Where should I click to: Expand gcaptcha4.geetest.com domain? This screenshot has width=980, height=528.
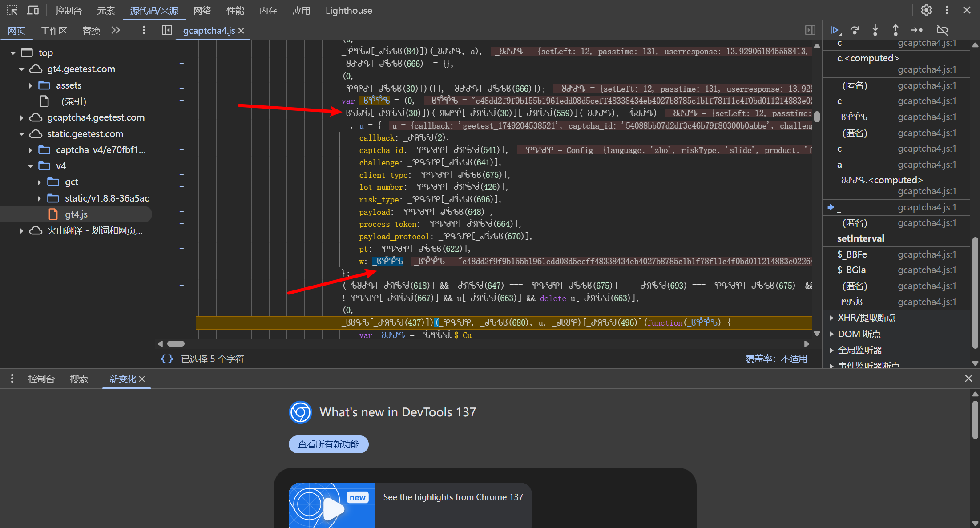click(22, 117)
